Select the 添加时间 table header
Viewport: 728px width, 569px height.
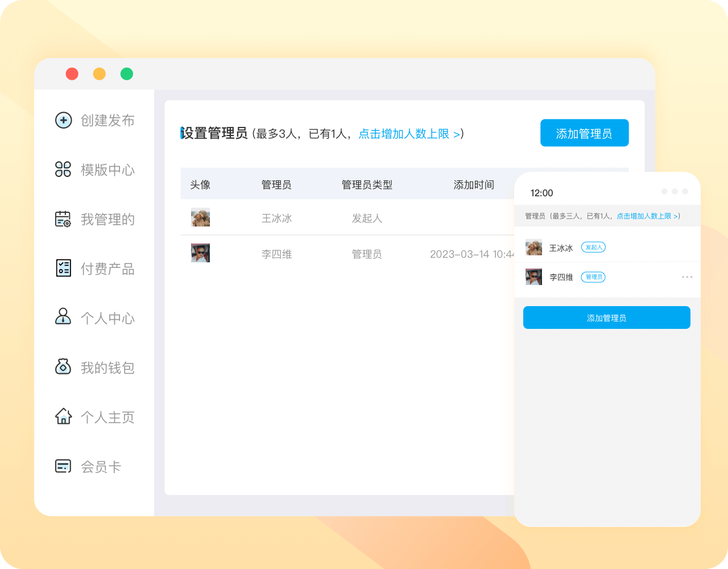(x=473, y=184)
